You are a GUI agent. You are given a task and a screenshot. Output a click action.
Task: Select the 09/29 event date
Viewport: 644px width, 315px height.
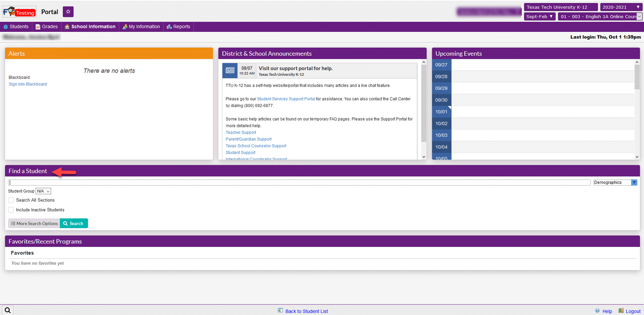tap(441, 88)
